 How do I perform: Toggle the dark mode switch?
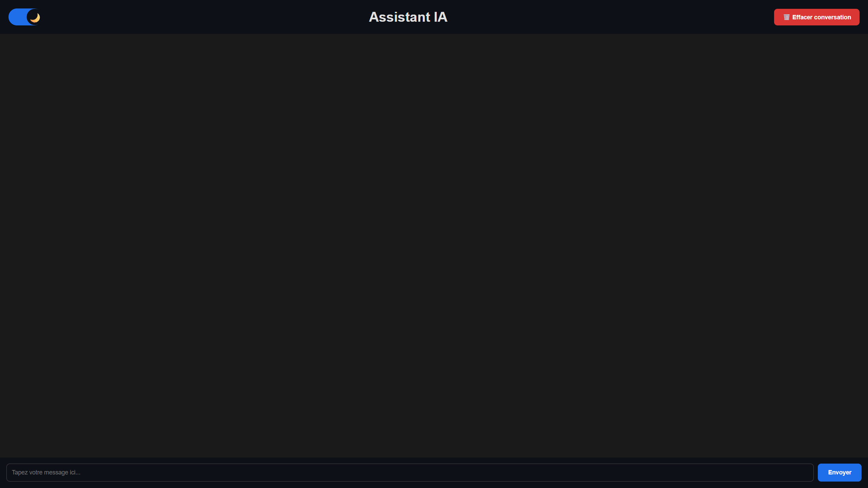coord(24,17)
